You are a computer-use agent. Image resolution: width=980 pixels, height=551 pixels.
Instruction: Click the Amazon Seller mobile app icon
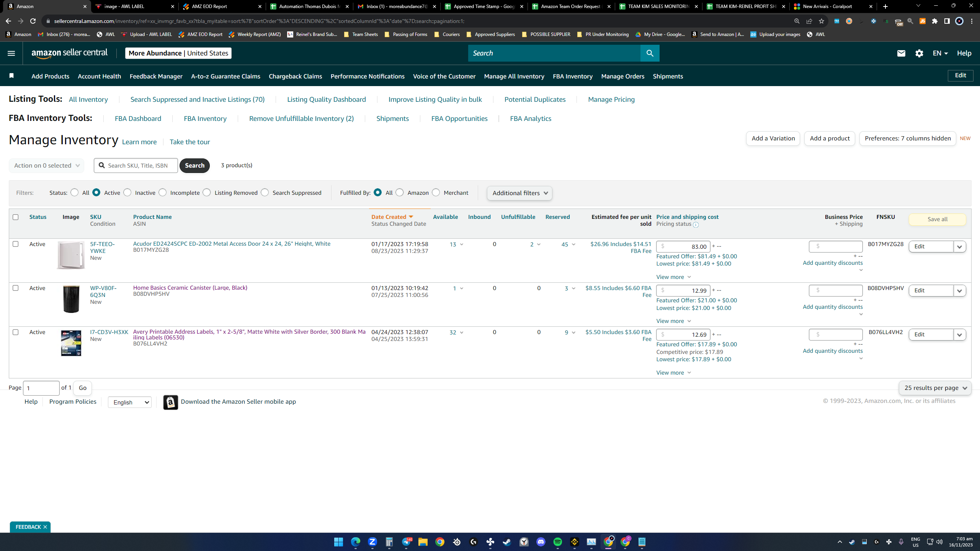[171, 402]
